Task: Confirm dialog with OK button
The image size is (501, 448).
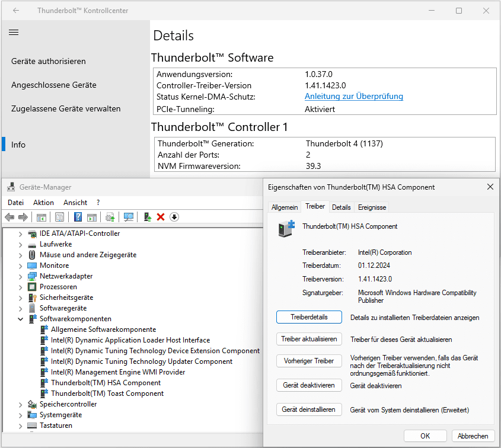Action: point(425,436)
